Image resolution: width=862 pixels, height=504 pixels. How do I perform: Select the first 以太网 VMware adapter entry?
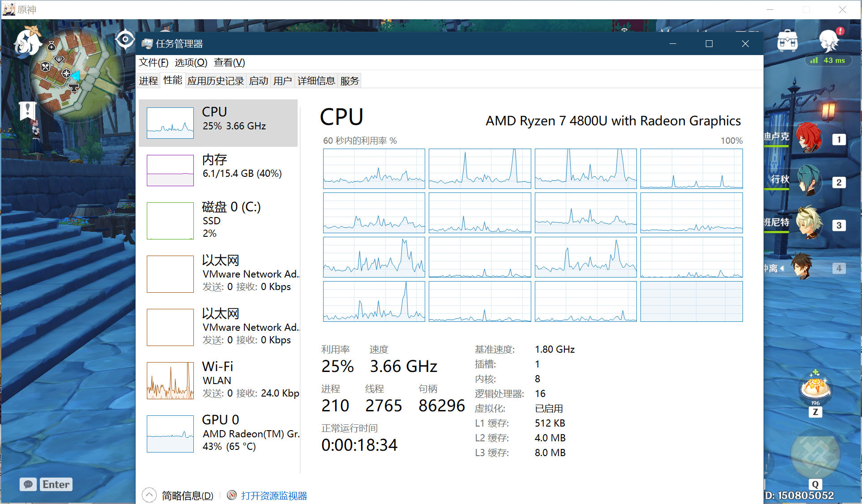(218, 273)
